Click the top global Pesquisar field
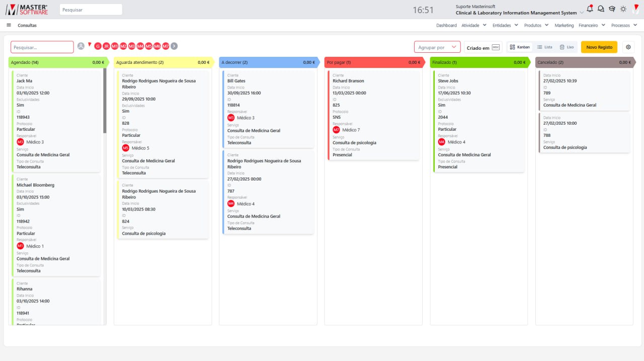Viewport: 644px width, 361px height. click(x=91, y=10)
